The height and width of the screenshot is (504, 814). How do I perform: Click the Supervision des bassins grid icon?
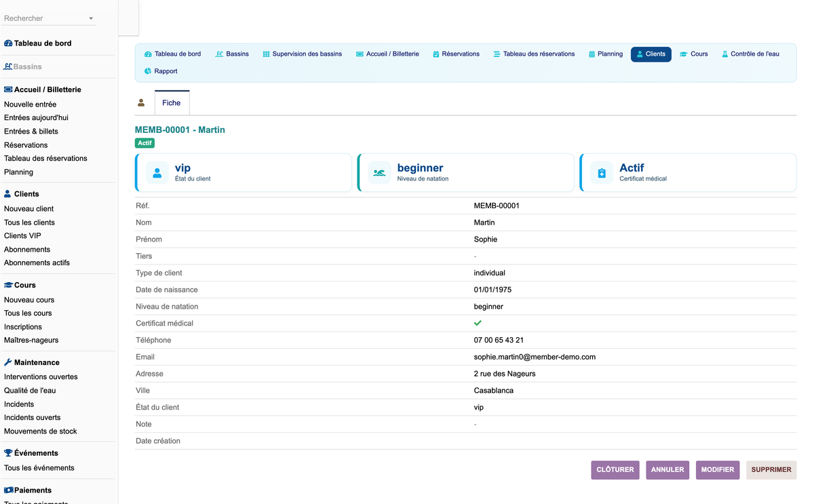266,54
